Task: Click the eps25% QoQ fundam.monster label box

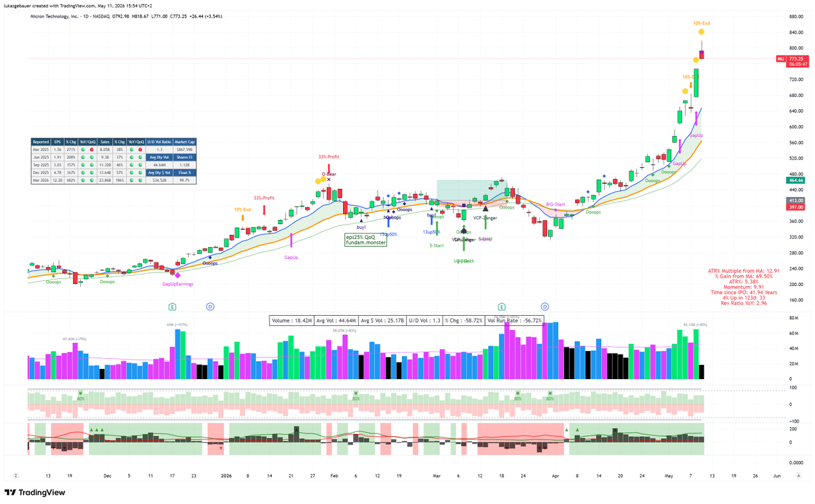Action: pos(365,240)
